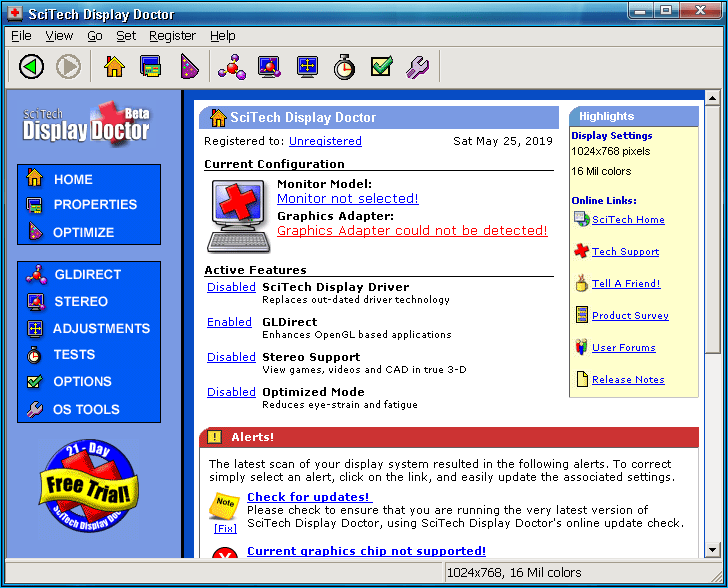Toggle Disabled link for Optimized Mode
This screenshot has height=588, width=728.
[231, 392]
